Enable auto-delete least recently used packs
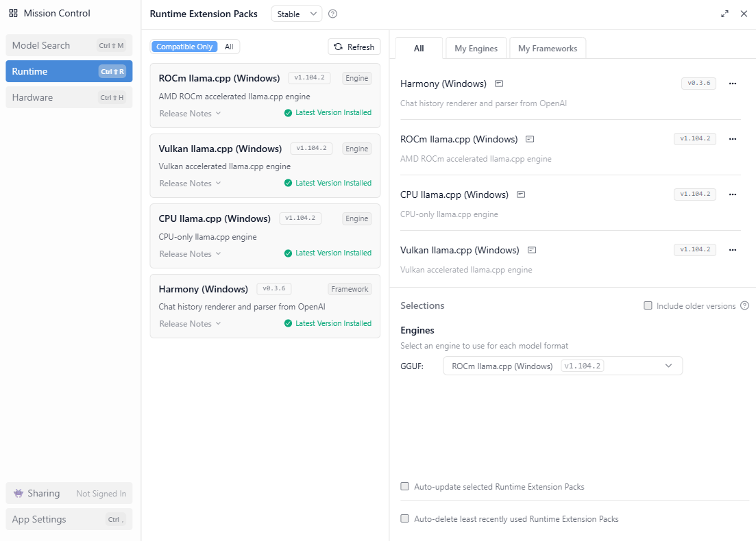Image resolution: width=756 pixels, height=541 pixels. (404, 519)
